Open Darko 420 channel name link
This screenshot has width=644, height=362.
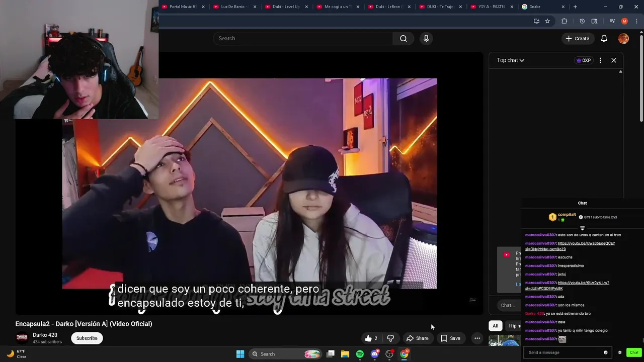pos(45,335)
